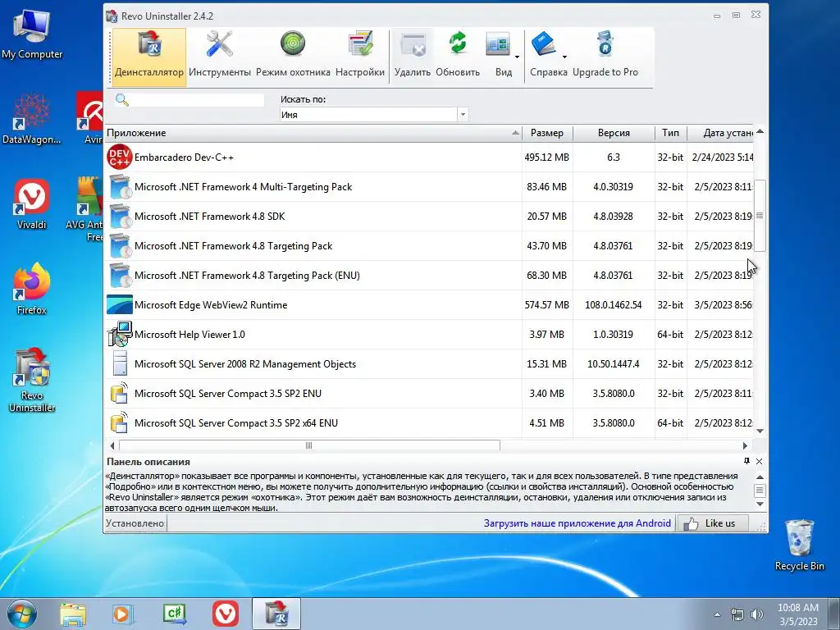Open Справка help icon
The height and width of the screenshot is (630, 840).
point(543,44)
